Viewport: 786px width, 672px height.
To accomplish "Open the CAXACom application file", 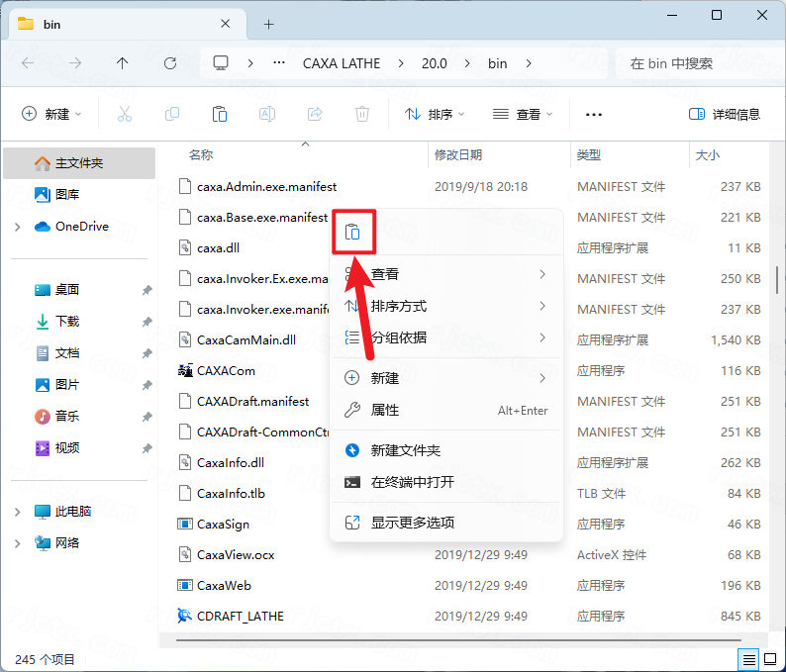I will [x=226, y=371].
